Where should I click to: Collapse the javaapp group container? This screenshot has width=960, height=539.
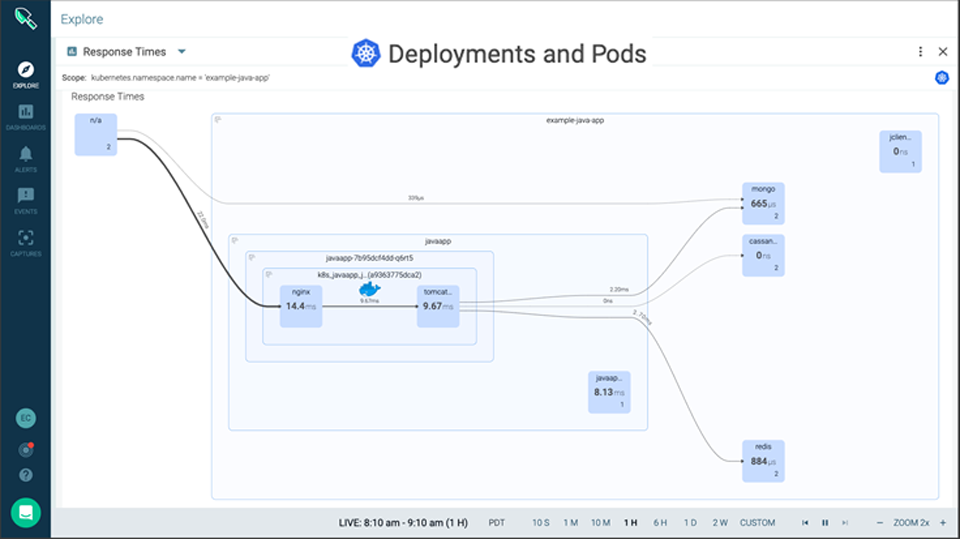click(234, 240)
